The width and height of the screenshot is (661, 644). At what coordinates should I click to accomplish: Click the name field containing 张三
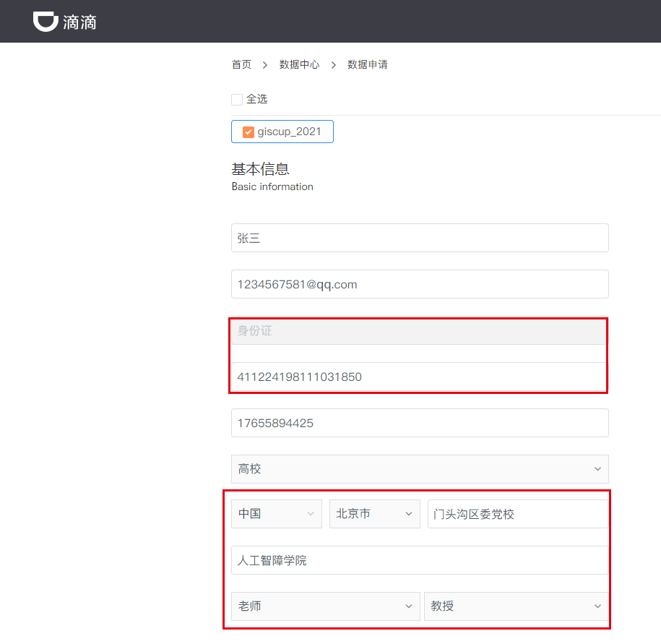420,238
